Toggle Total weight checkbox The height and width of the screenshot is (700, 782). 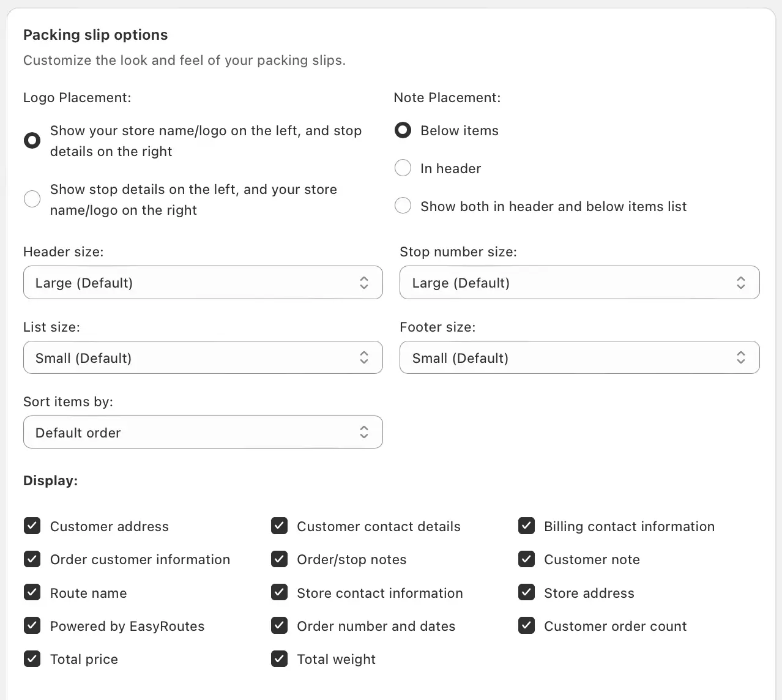[x=279, y=658]
